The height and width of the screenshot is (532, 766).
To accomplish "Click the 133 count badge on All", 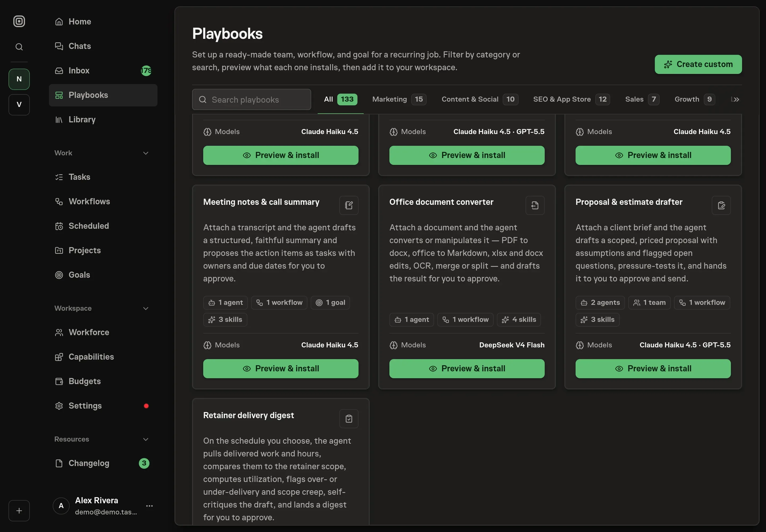I will pos(347,99).
